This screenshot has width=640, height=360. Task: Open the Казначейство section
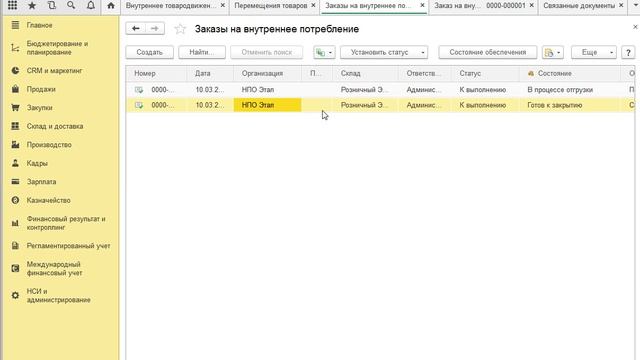point(49,200)
